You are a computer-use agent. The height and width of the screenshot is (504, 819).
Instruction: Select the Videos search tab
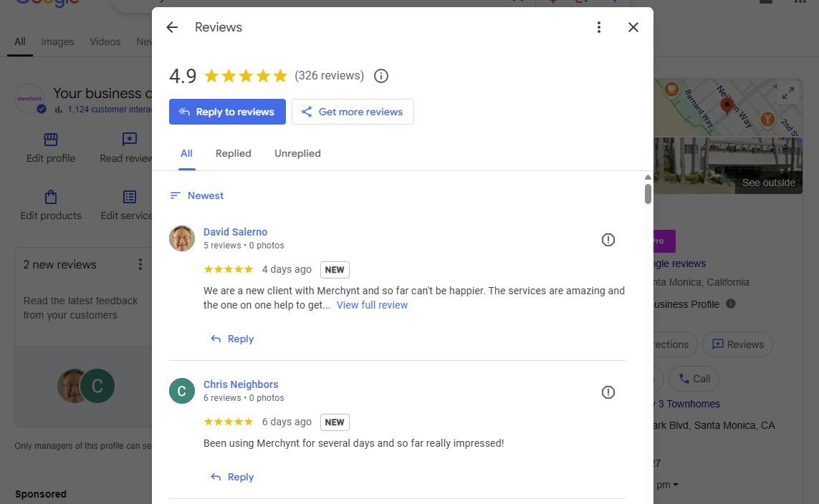[105, 42]
